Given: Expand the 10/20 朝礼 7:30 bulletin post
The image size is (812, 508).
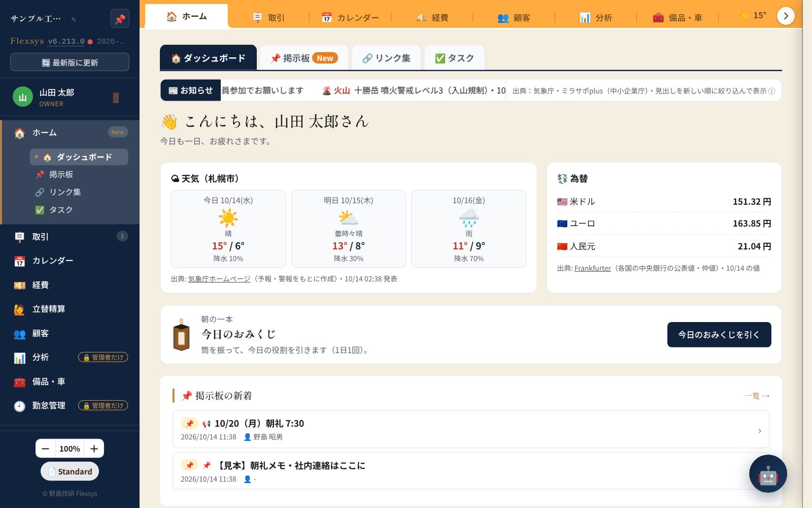Looking at the screenshot, I should (x=470, y=429).
